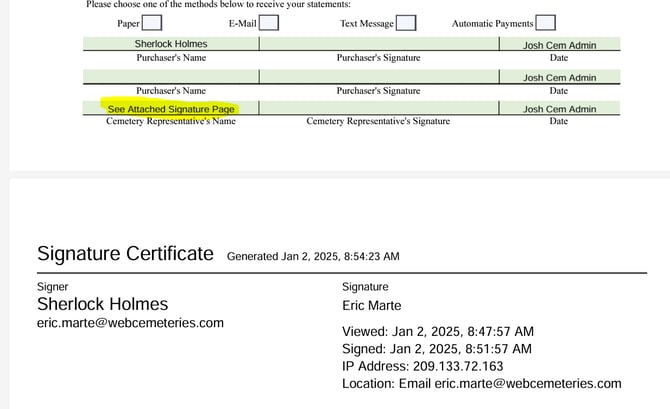This screenshot has height=409, width=670.
Task: Click the Sherlock Holmes purchaser name field
Action: [170, 44]
